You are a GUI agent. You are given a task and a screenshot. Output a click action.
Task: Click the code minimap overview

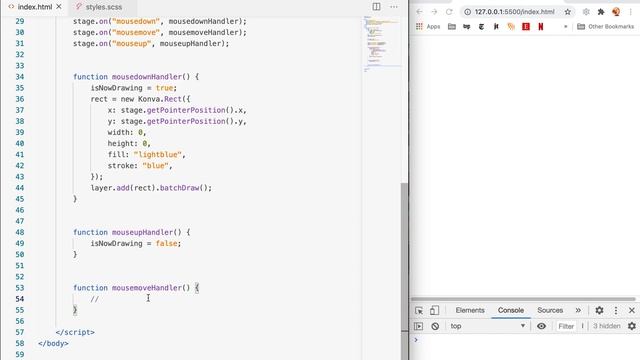click(382, 43)
